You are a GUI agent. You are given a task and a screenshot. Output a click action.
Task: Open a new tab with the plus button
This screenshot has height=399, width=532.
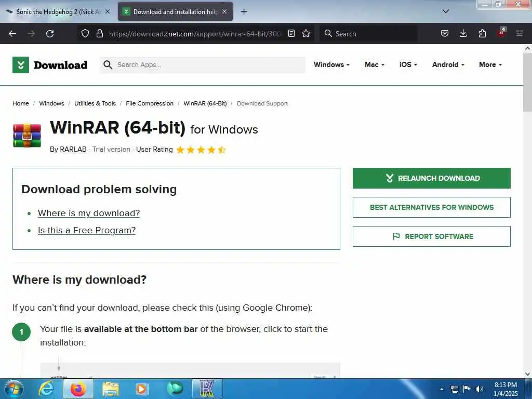coord(244,12)
